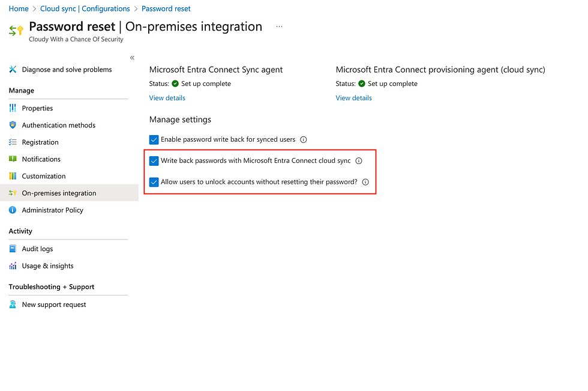Navigate to Cloud sync Configurations breadcrumb
Image resolution: width=588 pixels, height=391 pixels.
pos(85,8)
